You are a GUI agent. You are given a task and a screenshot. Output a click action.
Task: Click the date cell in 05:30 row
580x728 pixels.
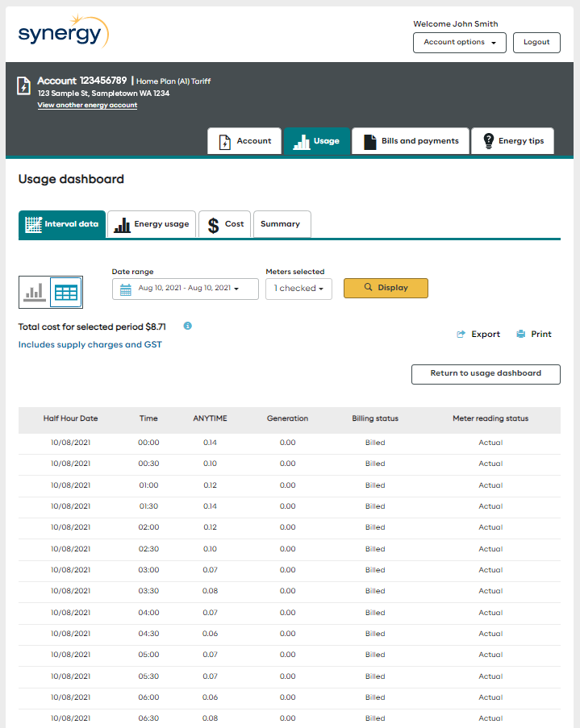pyautogui.click(x=71, y=676)
